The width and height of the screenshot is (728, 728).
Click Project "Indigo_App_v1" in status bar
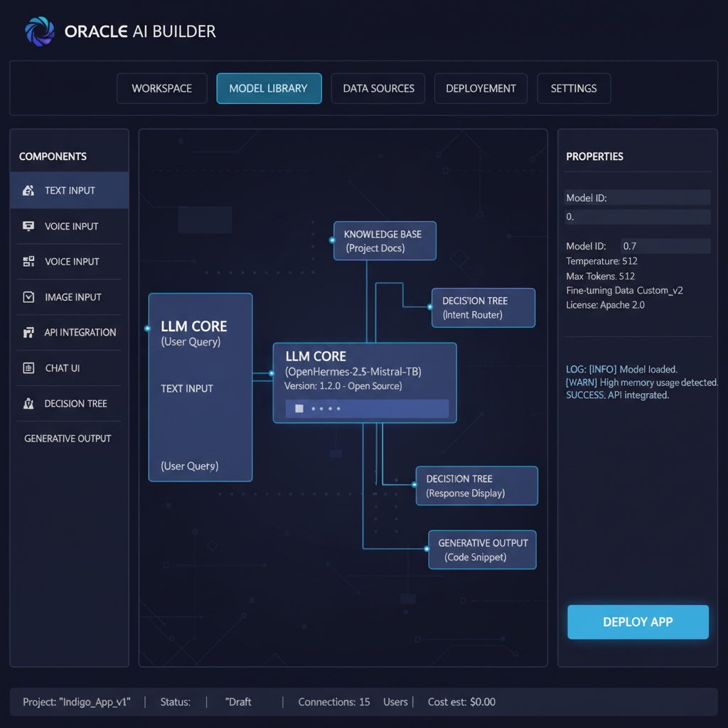[77, 702]
